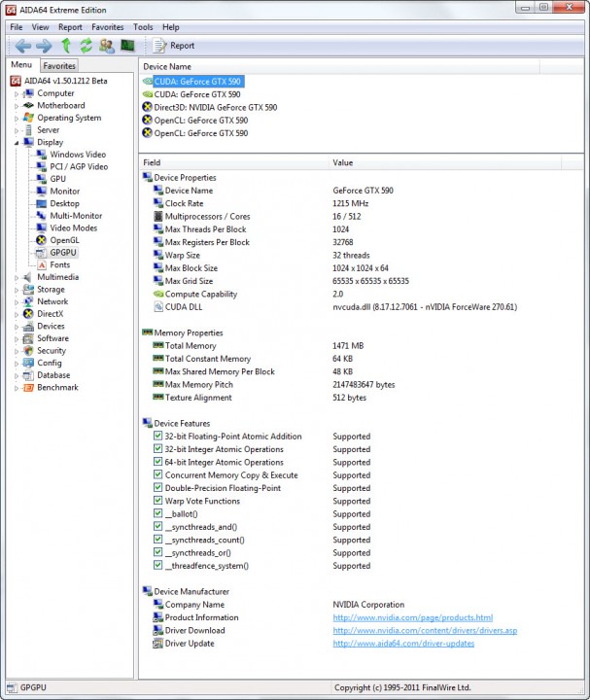
Task: Select Benchmark icon in tree
Action: click(28, 388)
